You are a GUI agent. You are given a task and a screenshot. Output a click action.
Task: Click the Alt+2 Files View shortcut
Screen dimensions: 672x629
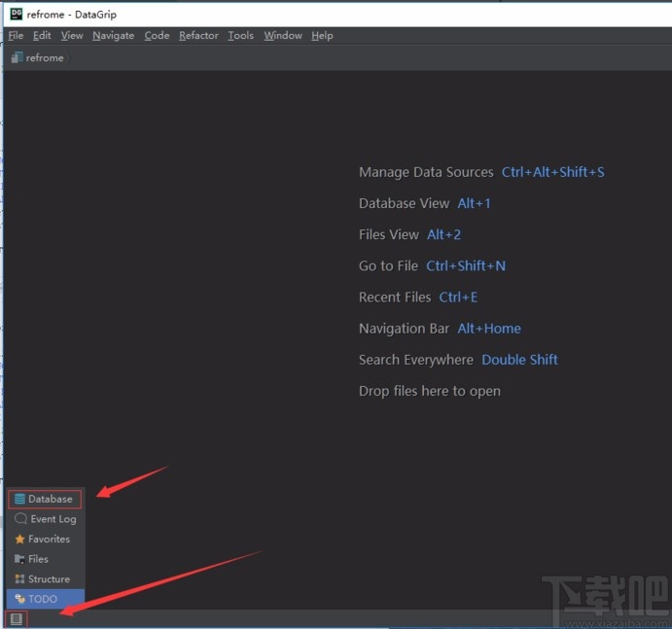pyautogui.click(x=444, y=235)
